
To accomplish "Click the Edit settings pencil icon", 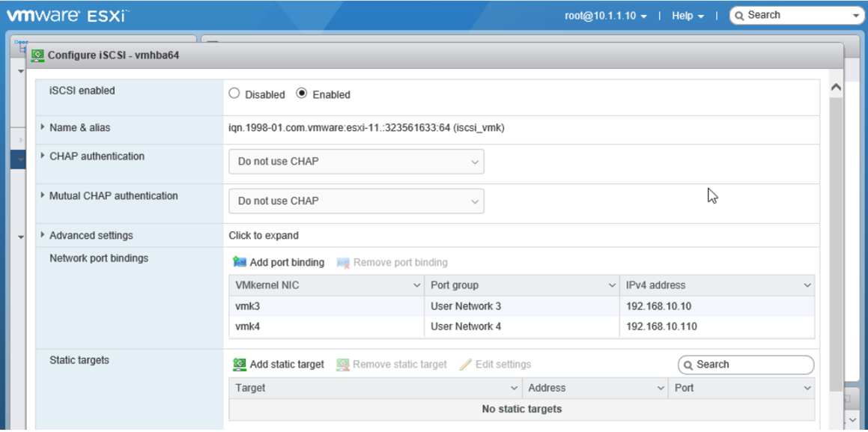I will pos(464,364).
